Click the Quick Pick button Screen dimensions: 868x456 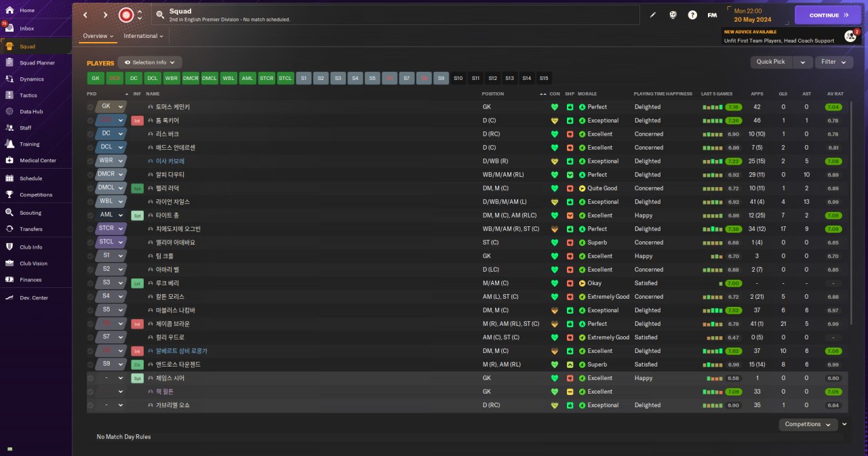click(x=771, y=62)
